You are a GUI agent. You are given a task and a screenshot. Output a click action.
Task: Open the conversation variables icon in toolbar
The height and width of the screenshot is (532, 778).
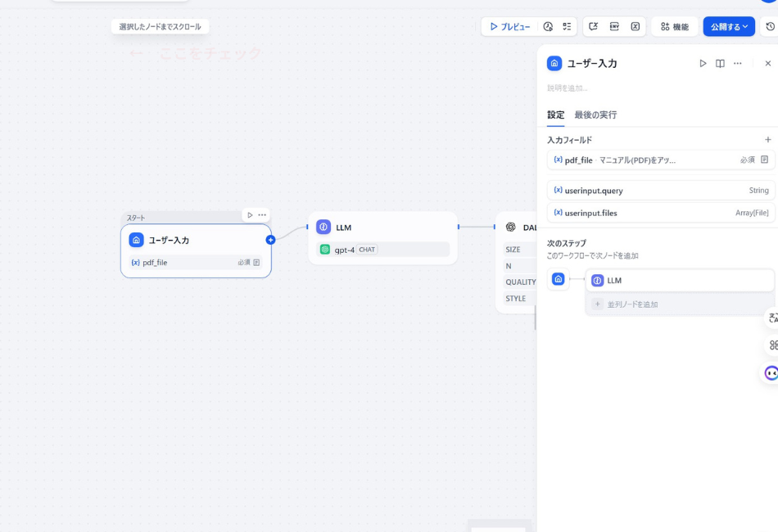[595, 25]
